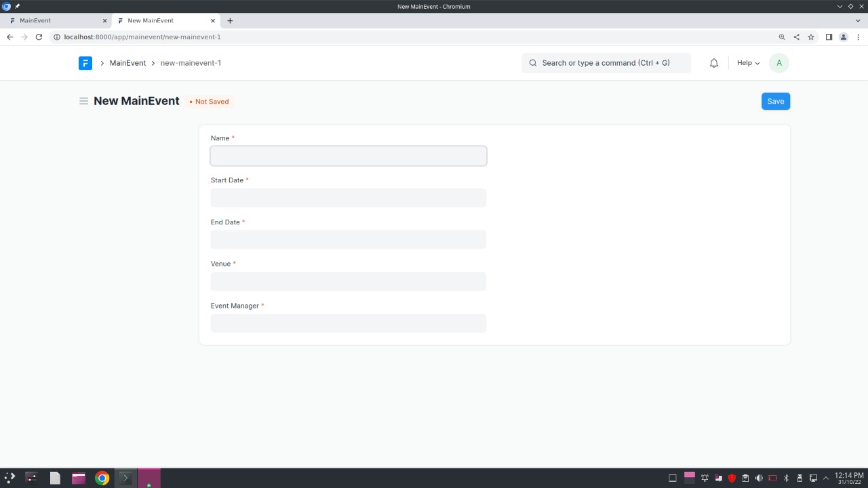Close the MainEvent browser tab
Screen dimensions: 868x488
pos(104,21)
